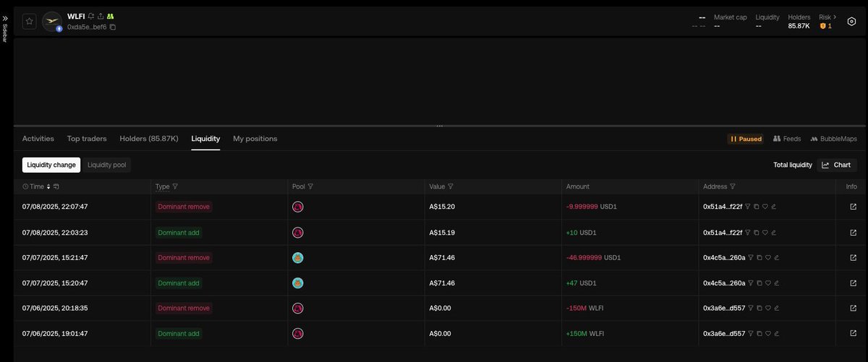
Task: Click the bell alert icon next to WLFI
Action: pos(91,16)
